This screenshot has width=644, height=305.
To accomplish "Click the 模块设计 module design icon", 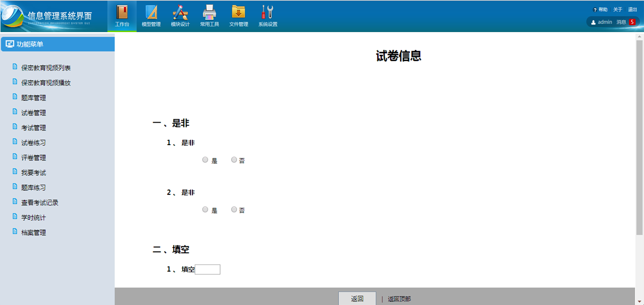I will [180, 12].
